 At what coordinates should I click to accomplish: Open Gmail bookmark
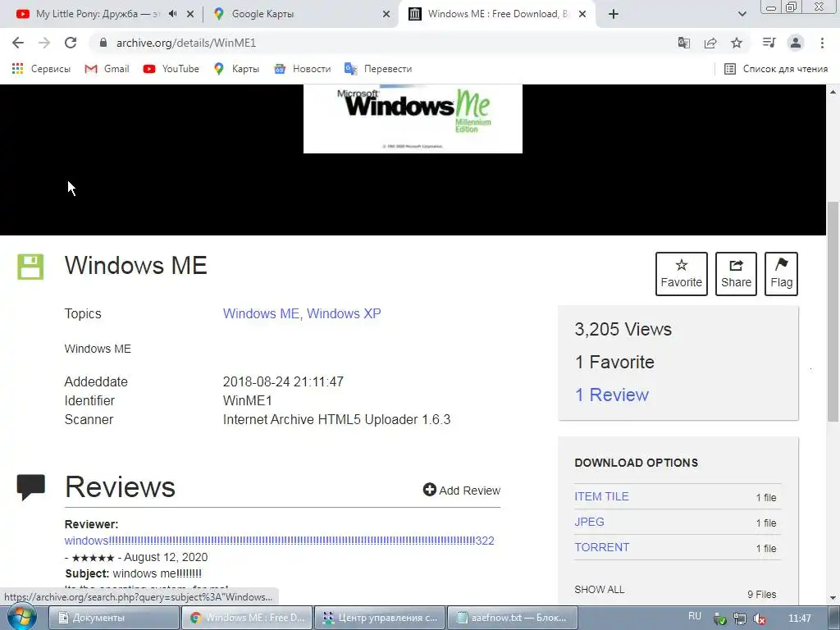[x=107, y=69]
